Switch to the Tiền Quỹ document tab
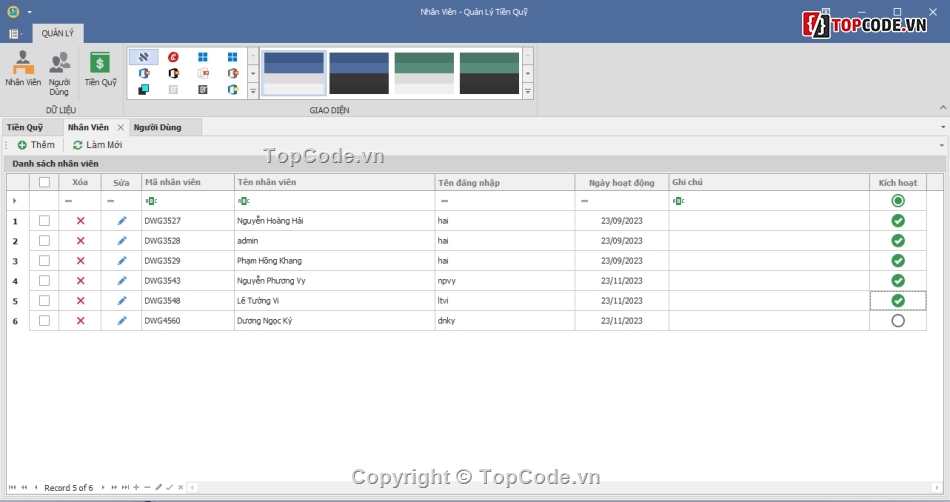 tap(25, 128)
